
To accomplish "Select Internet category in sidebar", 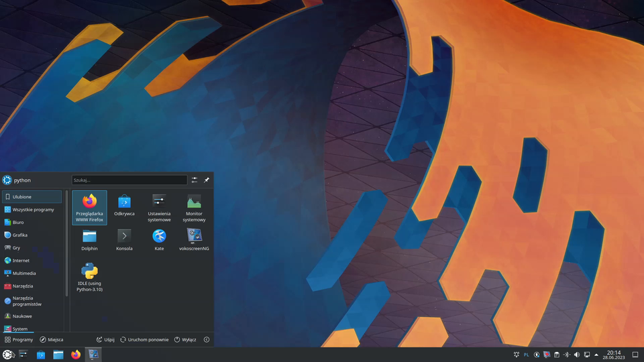I will click(x=20, y=261).
